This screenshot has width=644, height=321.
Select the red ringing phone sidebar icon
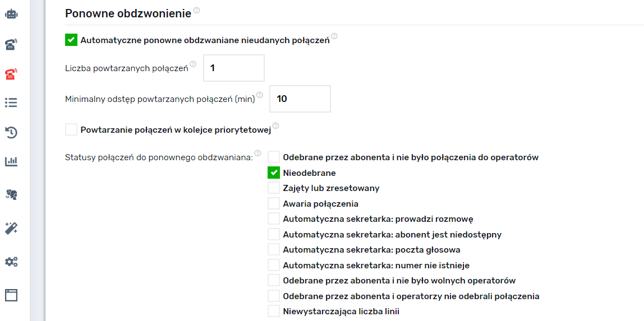pyautogui.click(x=11, y=73)
